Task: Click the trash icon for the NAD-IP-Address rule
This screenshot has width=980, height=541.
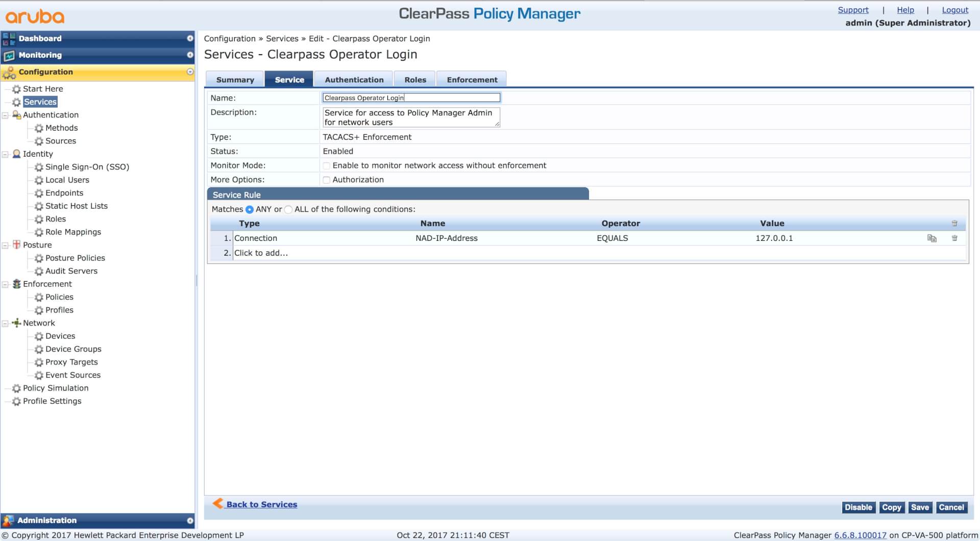Action: pyautogui.click(x=954, y=238)
